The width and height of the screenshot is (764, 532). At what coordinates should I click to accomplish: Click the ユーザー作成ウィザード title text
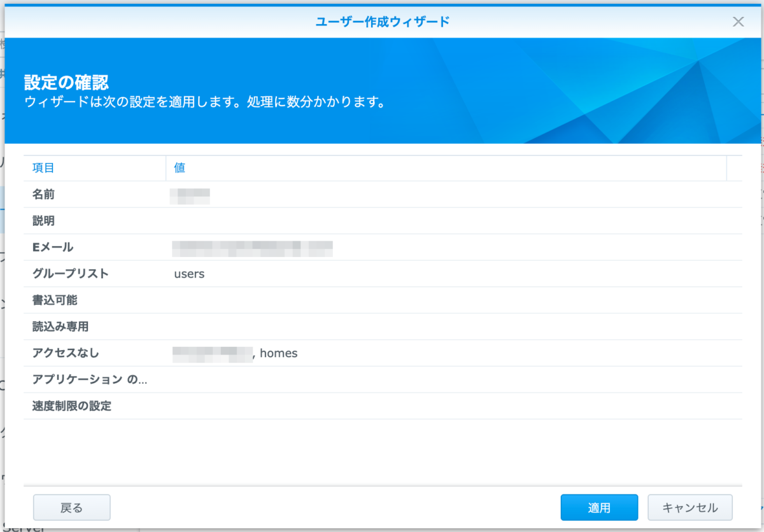383,22
